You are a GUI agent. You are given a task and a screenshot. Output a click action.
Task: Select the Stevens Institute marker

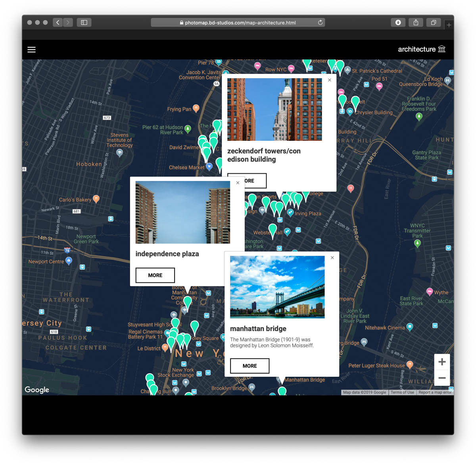click(119, 153)
